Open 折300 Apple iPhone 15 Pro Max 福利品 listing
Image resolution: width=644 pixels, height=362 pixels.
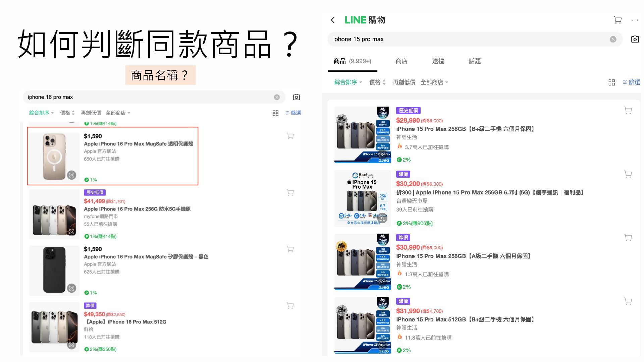[490, 192]
